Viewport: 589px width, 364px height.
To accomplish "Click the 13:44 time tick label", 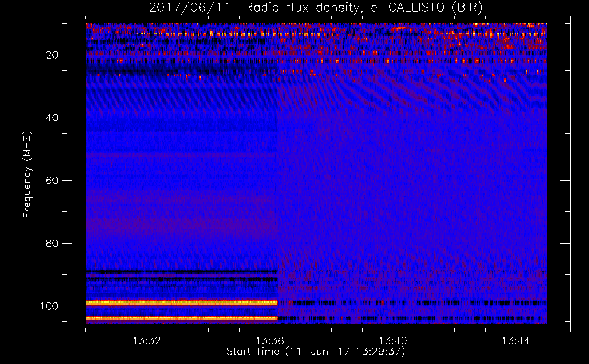I will (516, 341).
